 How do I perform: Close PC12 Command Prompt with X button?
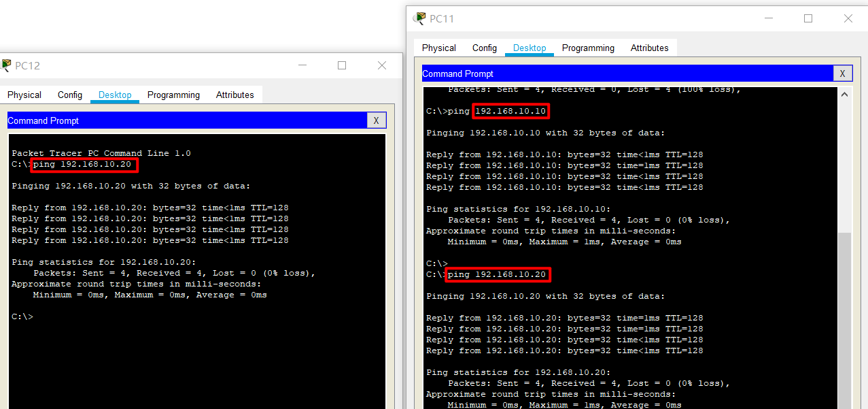pos(377,120)
